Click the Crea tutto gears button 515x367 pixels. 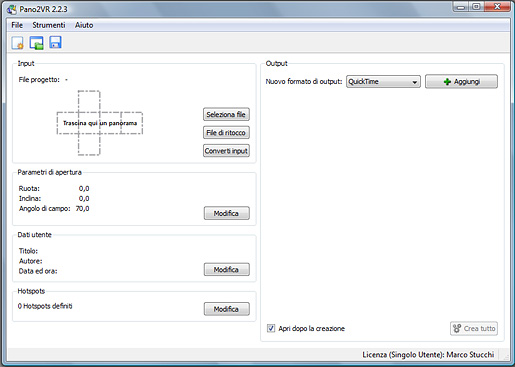coord(474,328)
